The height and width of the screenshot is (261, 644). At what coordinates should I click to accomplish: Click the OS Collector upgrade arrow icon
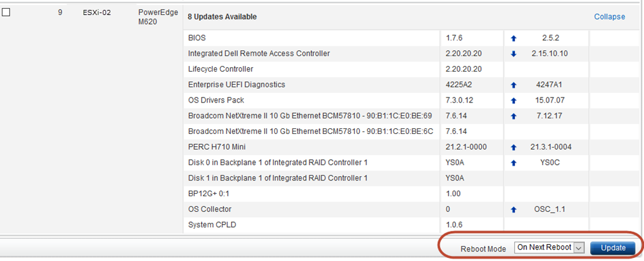point(513,209)
